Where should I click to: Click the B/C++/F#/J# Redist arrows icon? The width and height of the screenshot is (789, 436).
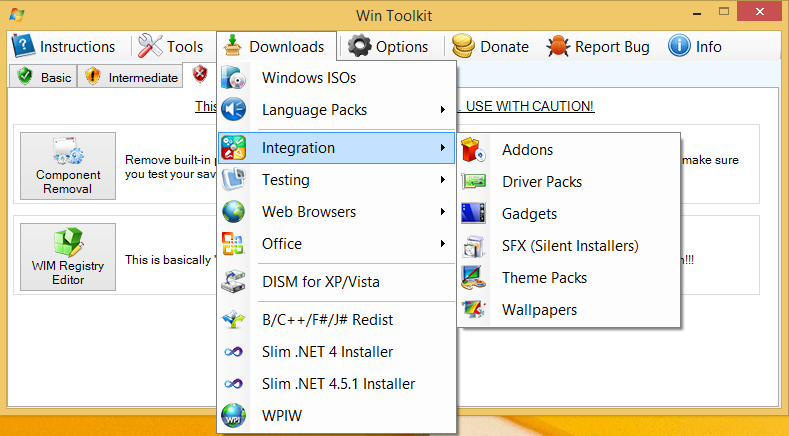point(233,319)
